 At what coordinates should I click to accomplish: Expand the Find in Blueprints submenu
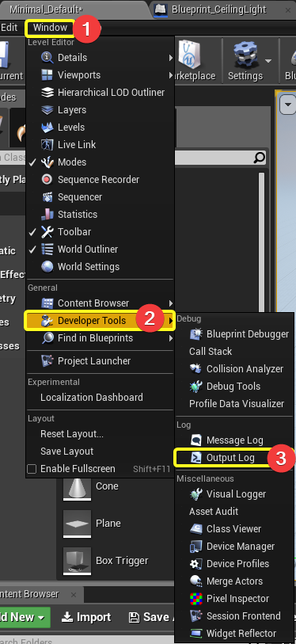(x=101, y=338)
